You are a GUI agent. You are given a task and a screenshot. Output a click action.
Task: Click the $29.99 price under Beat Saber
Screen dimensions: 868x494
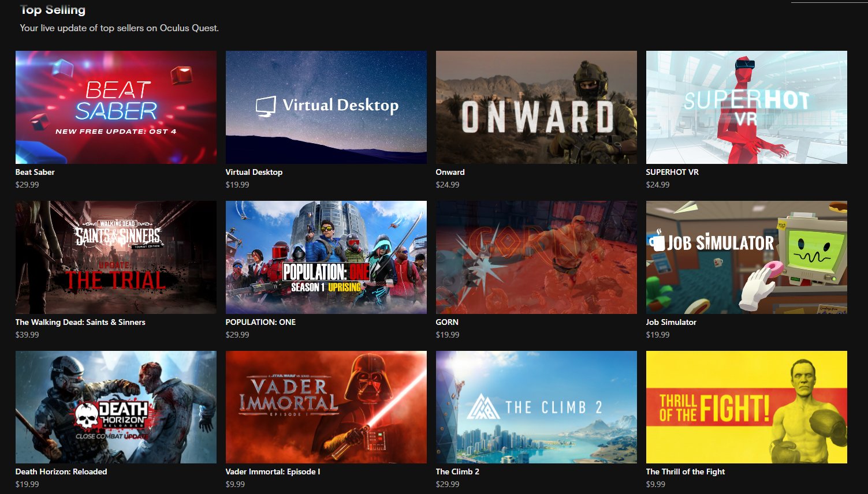tap(27, 185)
